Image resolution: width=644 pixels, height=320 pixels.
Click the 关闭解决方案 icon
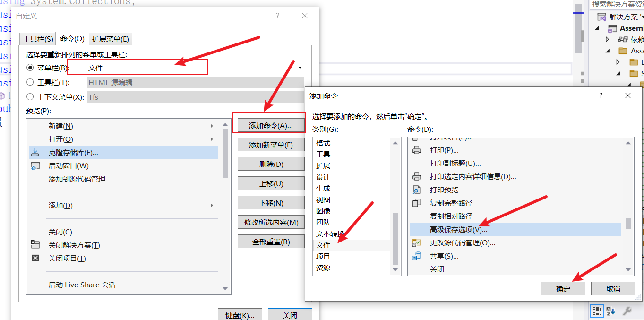tap(35, 245)
